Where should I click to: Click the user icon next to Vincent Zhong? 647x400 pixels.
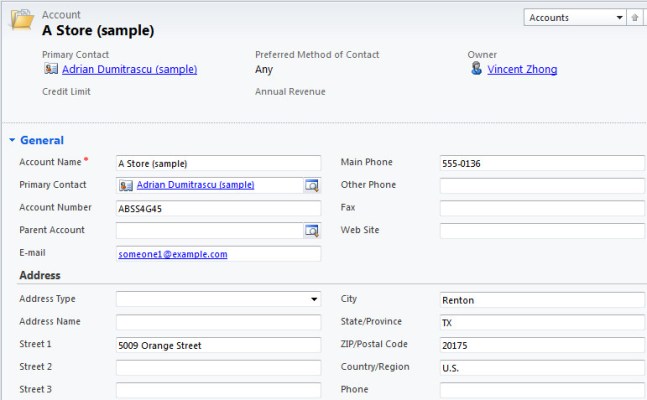pos(476,70)
